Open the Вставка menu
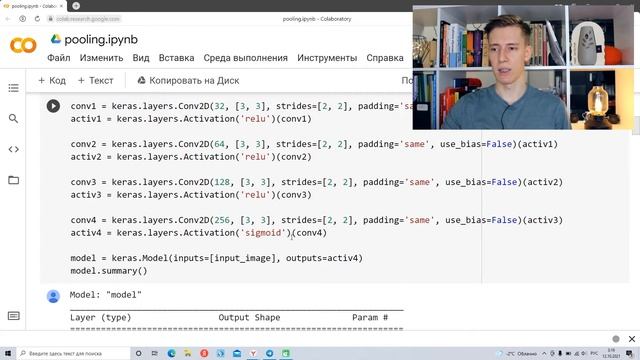The image size is (640, 360). (176, 58)
